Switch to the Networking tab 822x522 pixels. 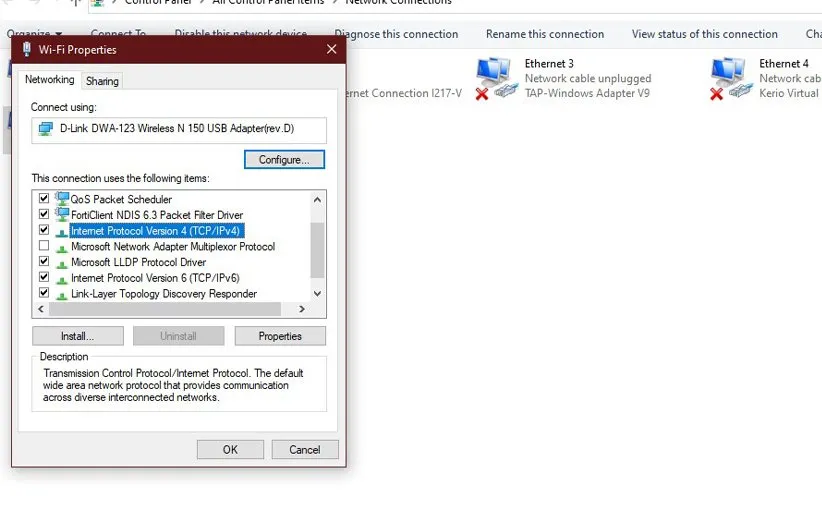pos(50,80)
